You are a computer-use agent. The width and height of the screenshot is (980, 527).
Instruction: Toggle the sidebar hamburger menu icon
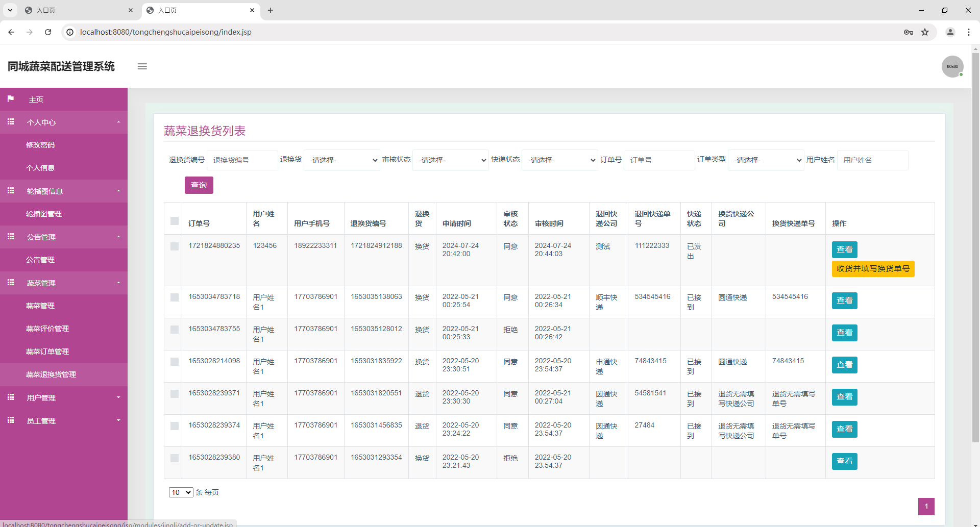(142, 66)
